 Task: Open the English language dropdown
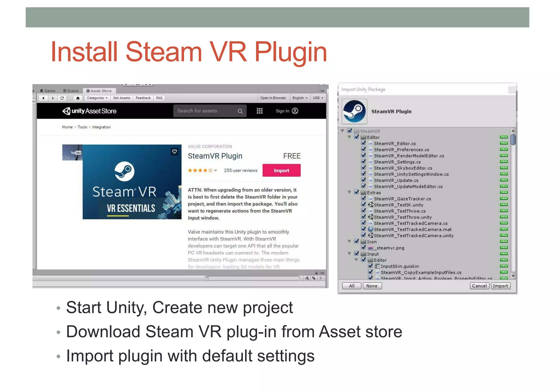click(x=300, y=98)
